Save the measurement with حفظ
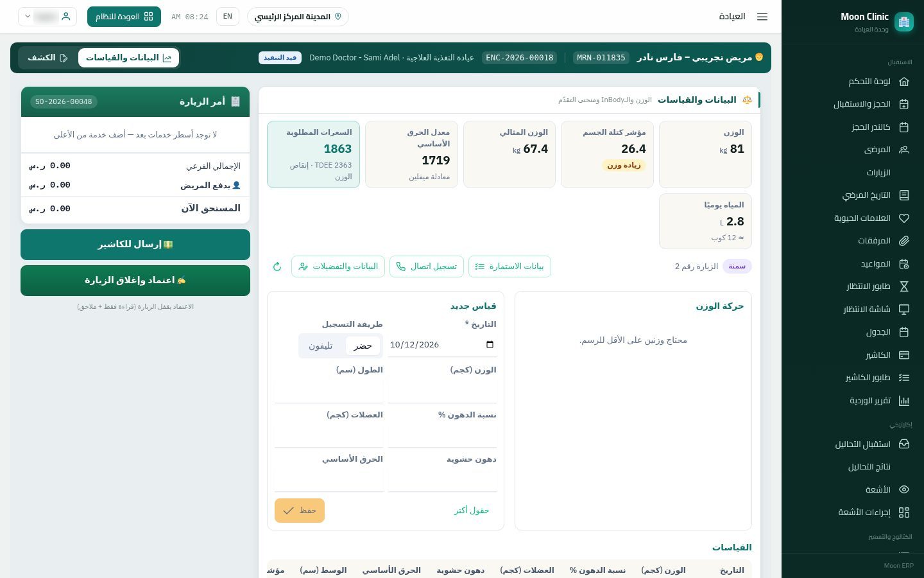This screenshot has height=578, width=924. pyautogui.click(x=300, y=511)
